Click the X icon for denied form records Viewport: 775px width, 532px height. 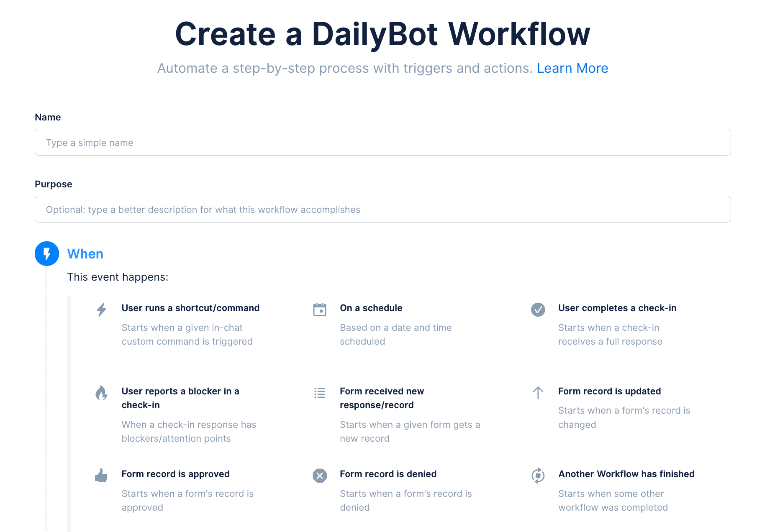point(320,476)
